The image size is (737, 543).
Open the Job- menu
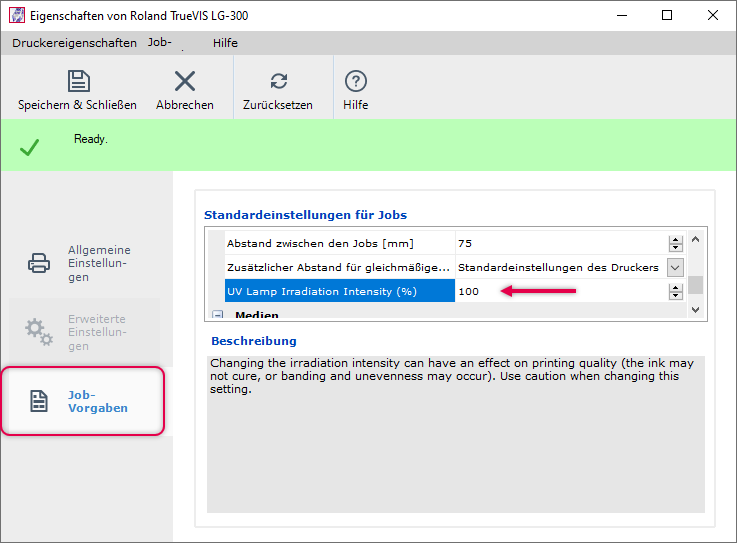coord(160,42)
